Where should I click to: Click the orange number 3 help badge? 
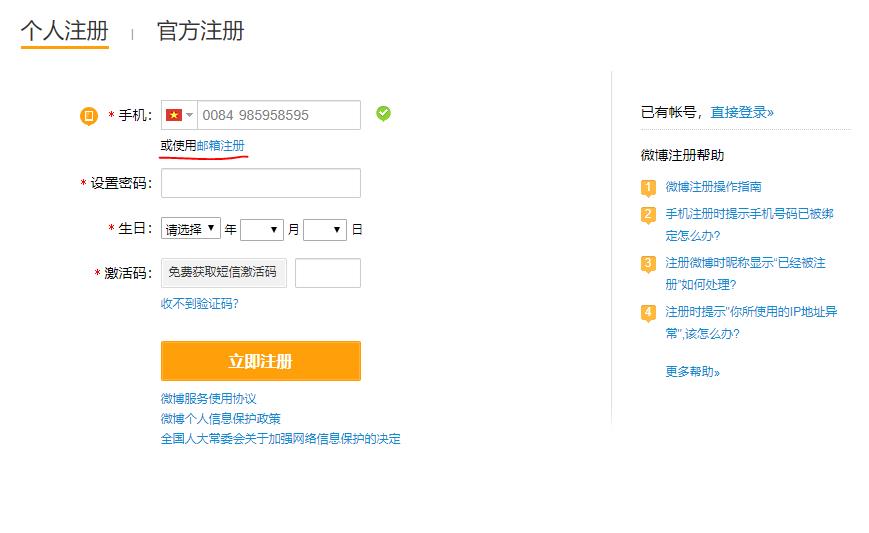click(648, 264)
